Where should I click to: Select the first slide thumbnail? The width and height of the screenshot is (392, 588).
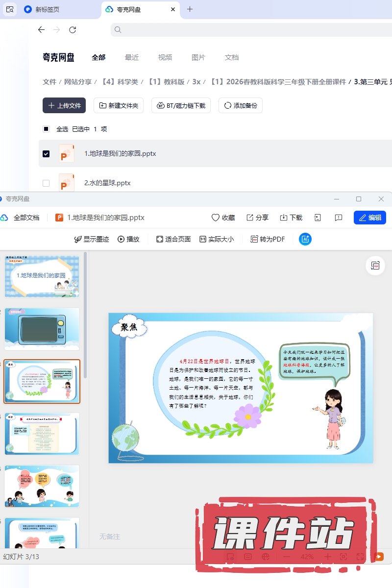click(x=42, y=276)
